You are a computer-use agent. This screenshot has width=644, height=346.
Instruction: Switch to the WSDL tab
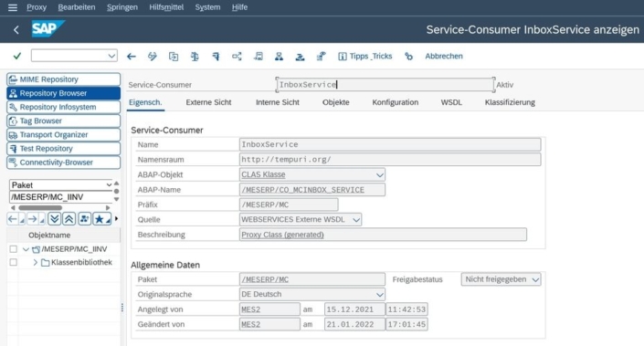pyautogui.click(x=451, y=102)
